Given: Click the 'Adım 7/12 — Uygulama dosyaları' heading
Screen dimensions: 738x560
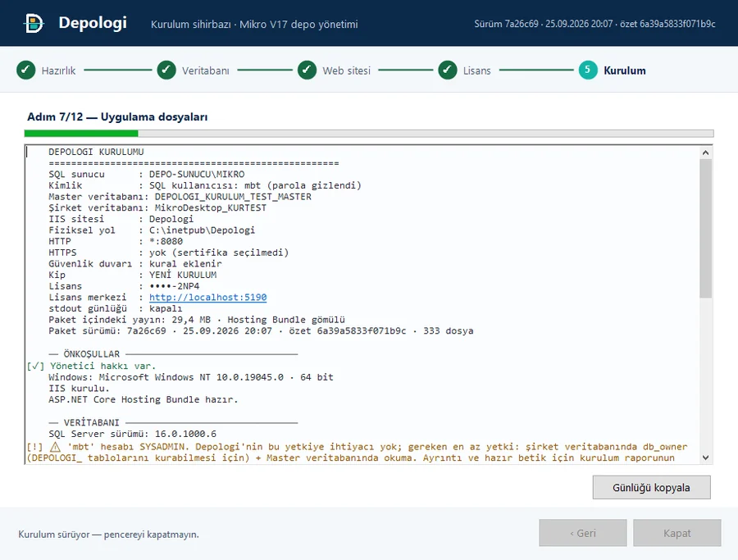Looking at the screenshot, I should pyautogui.click(x=117, y=116).
